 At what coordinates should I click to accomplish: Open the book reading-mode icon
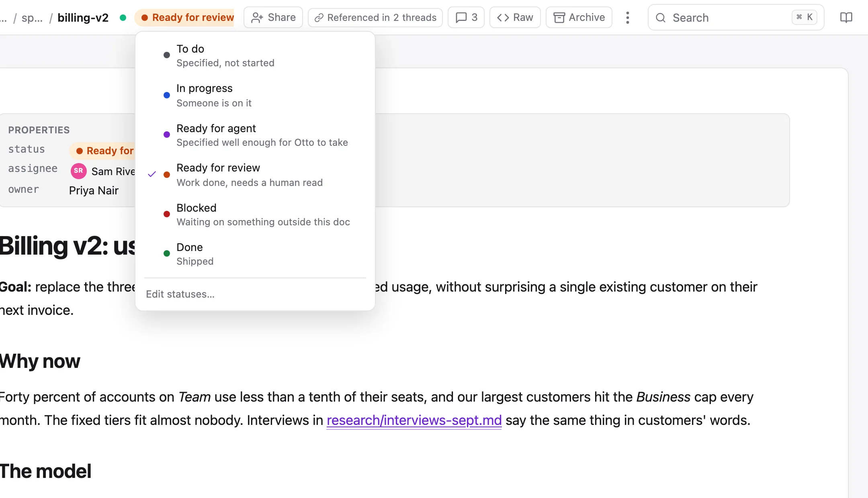[x=846, y=18]
